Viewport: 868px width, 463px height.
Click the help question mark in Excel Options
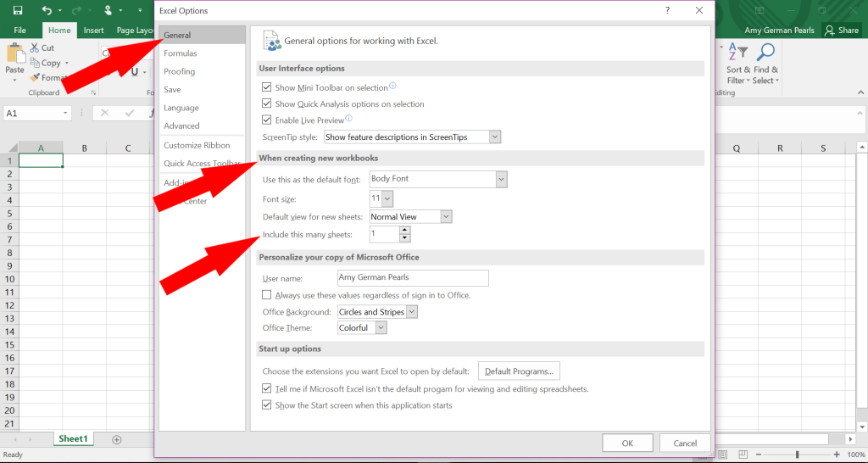[668, 10]
